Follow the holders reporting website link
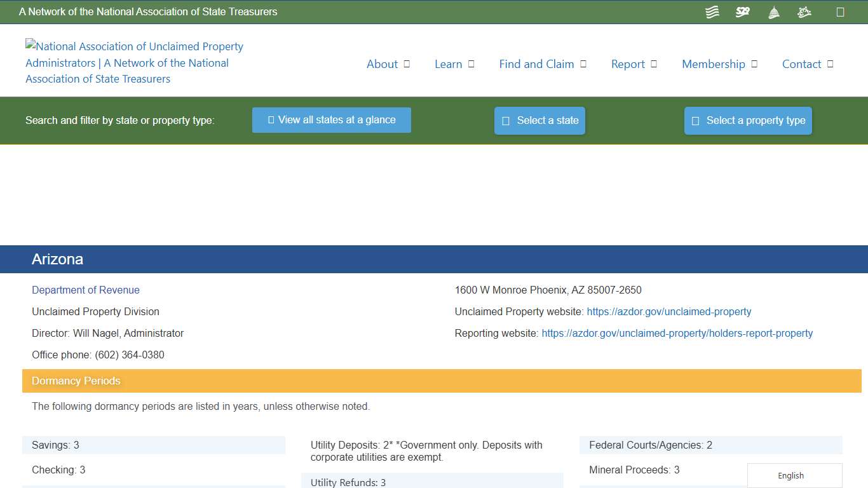The width and height of the screenshot is (868, 488). [677, 333]
